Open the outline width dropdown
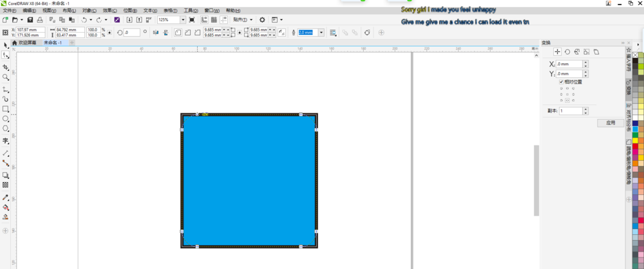Image resolution: width=644 pixels, height=269 pixels. pyautogui.click(x=321, y=32)
